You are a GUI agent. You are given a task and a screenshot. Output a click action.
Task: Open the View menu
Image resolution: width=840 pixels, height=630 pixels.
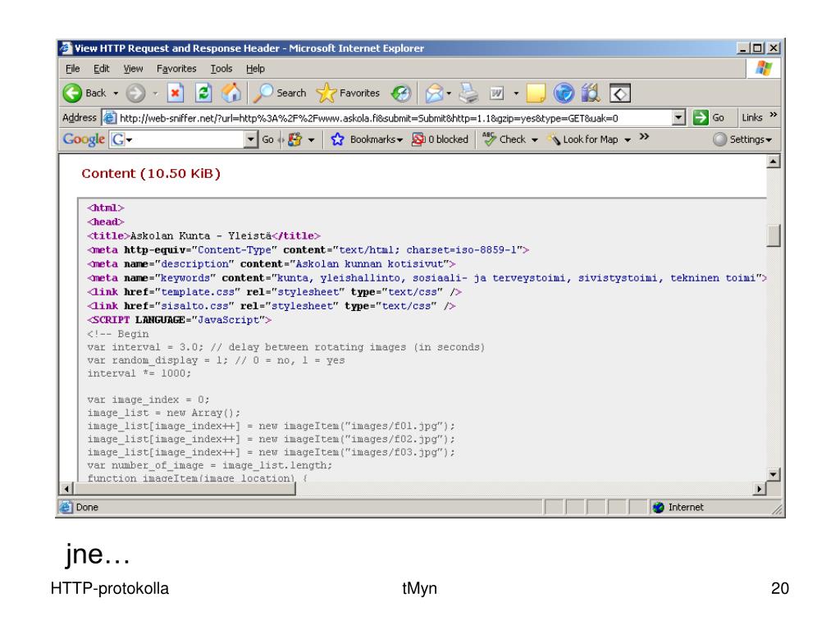click(x=133, y=69)
